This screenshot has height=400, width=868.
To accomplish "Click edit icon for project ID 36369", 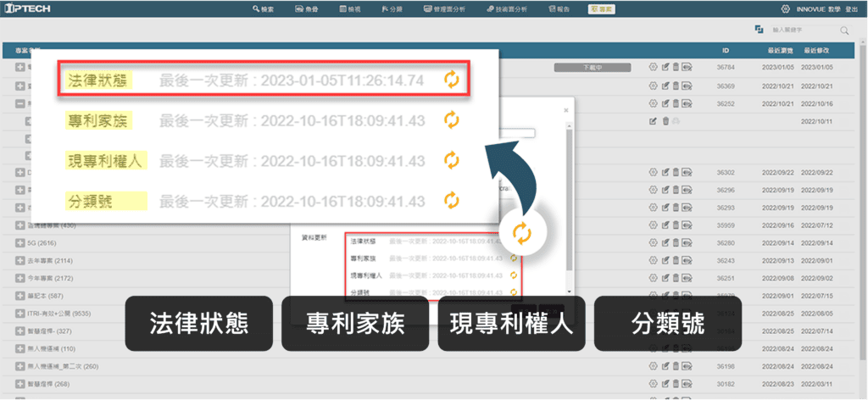I will (x=665, y=86).
